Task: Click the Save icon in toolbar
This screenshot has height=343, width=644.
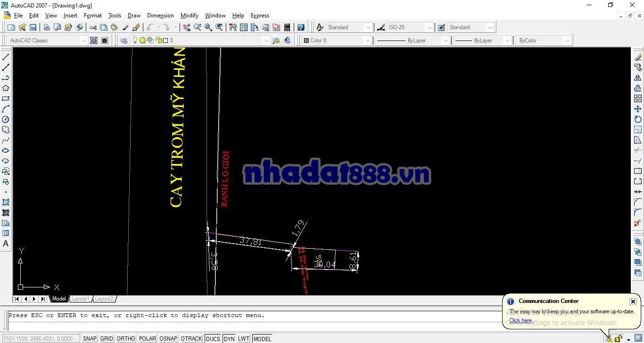Action: pyautogui.click(x=33, y=27)
